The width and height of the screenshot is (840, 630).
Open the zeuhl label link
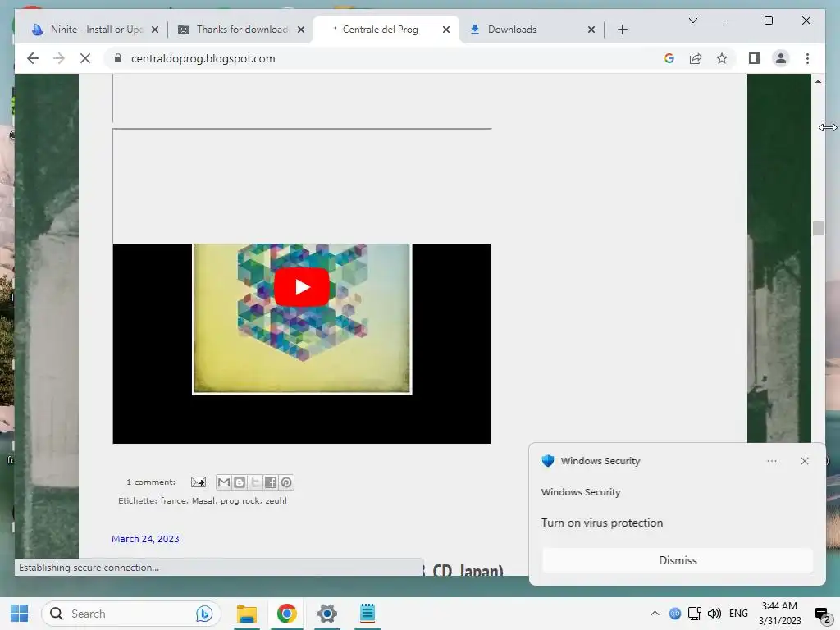[276, 501]
